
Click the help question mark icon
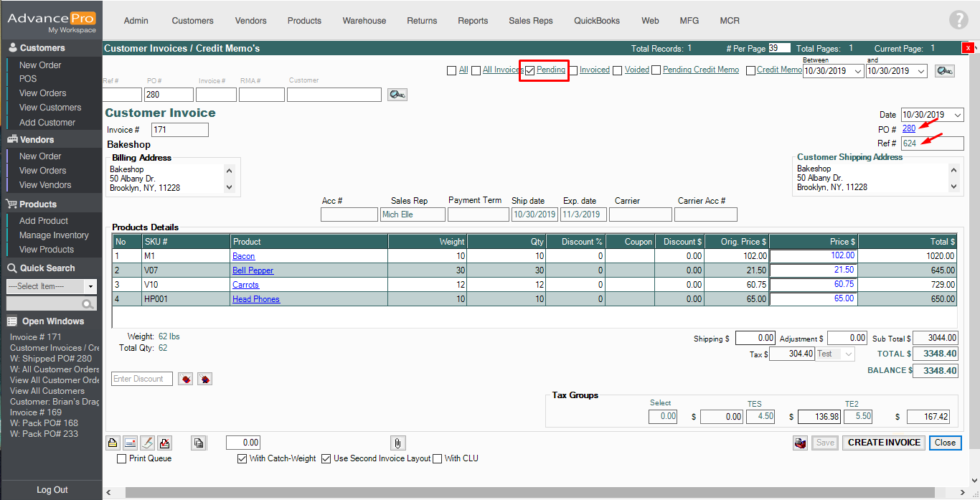coord(958,20)
